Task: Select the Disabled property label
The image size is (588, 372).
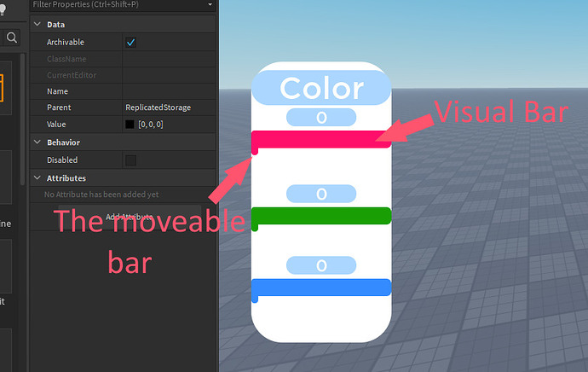Action: tap(62, 160)
